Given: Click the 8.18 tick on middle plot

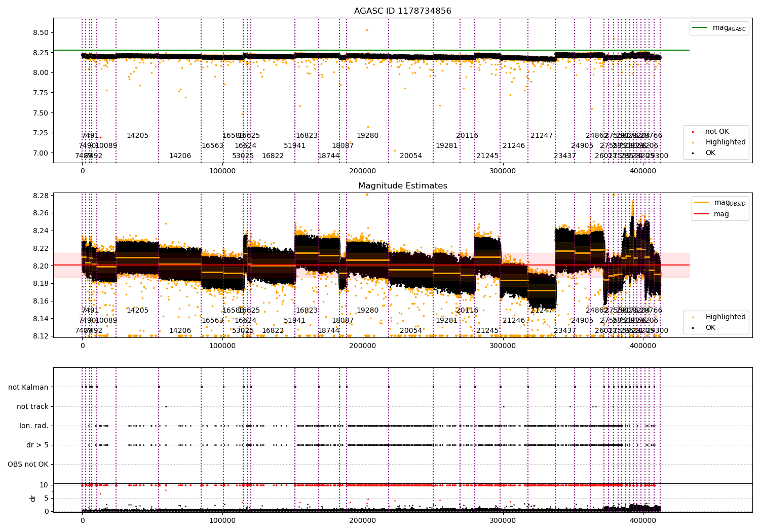Looking at the screenshot, I should click(x=41, y=283).
